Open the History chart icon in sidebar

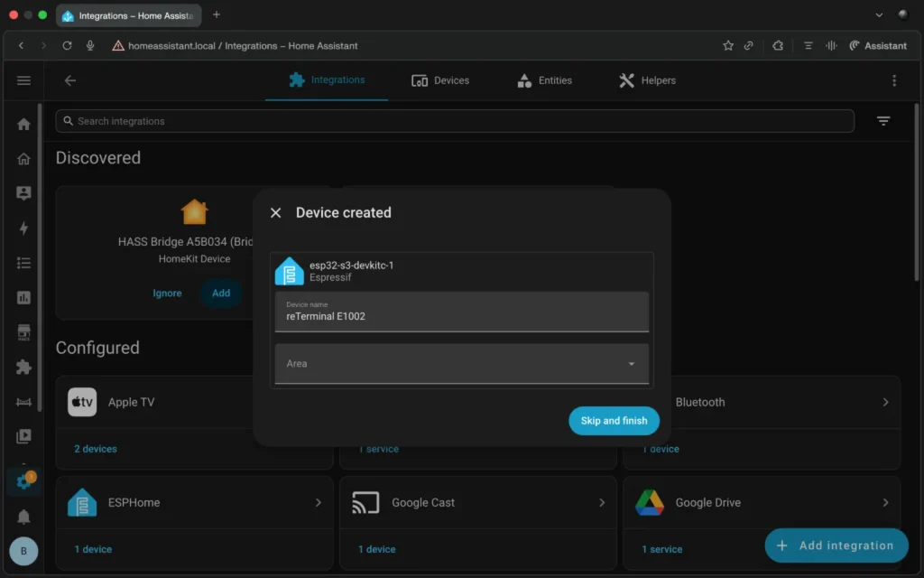coord(23,298)
